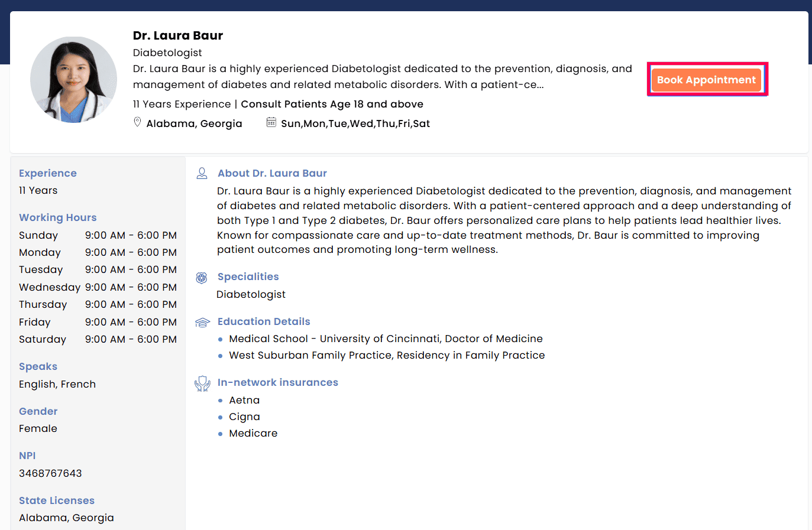Click the person icon beside About heading

pos(202,173)
